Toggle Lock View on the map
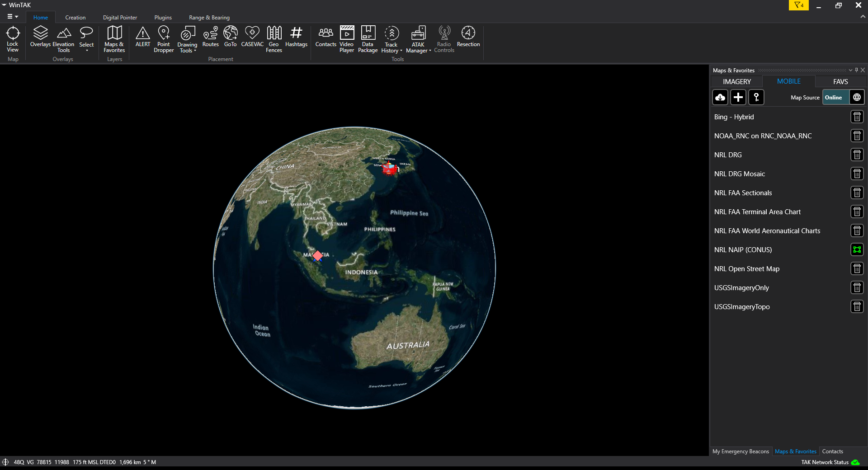This screenshot has width=868, height=470. tap(13, 39)
